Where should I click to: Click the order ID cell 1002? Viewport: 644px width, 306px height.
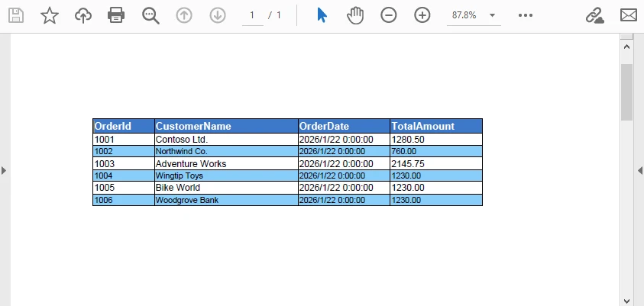(124, 151)
